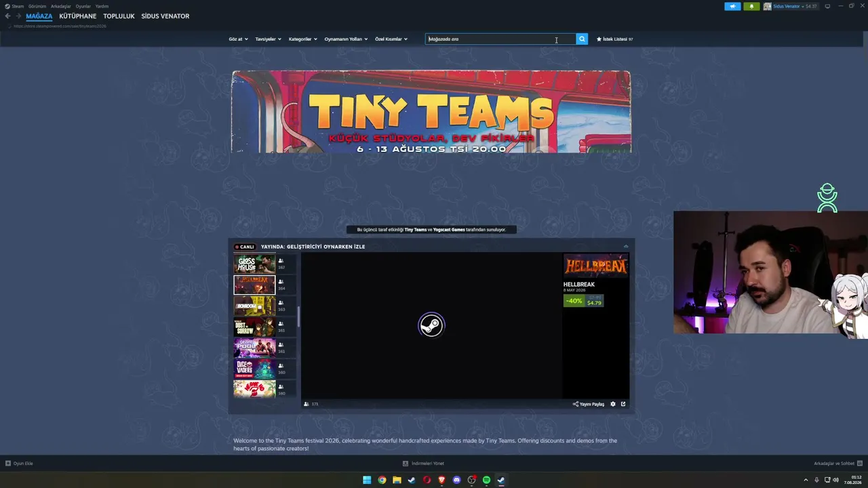Open the SİDUS VENATOR profile tab

coord(165,16)
